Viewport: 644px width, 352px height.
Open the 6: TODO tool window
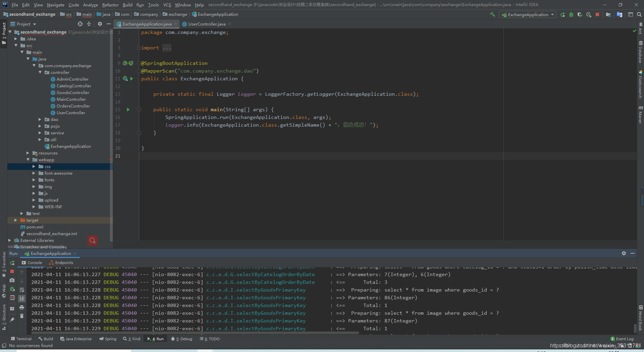(210, 339)
